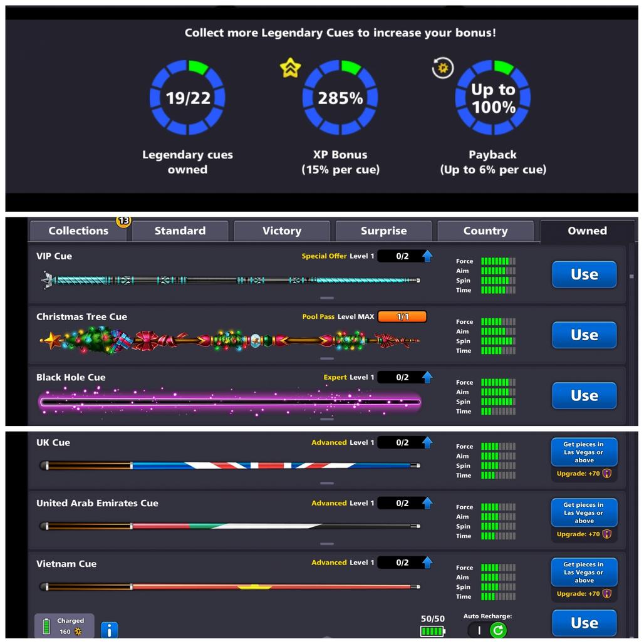Open the Country cues tab
This screenshot has height=644, width=644.
(x=485, y=231)
